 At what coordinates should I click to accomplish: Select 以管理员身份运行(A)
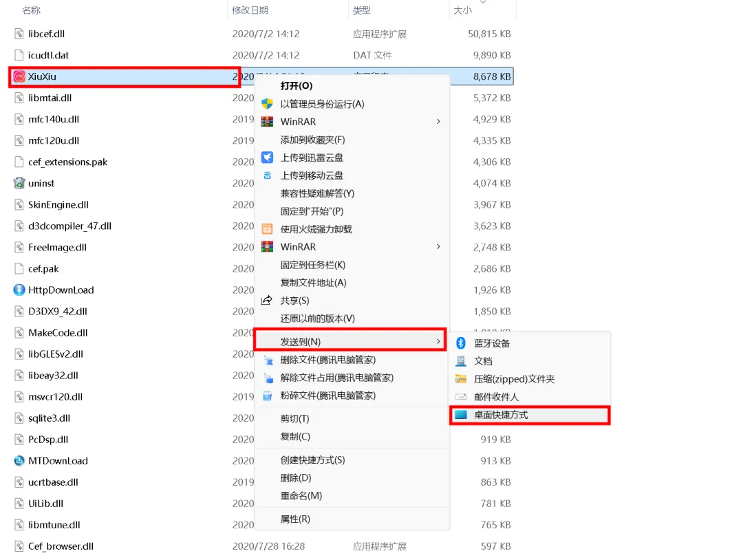322,104
